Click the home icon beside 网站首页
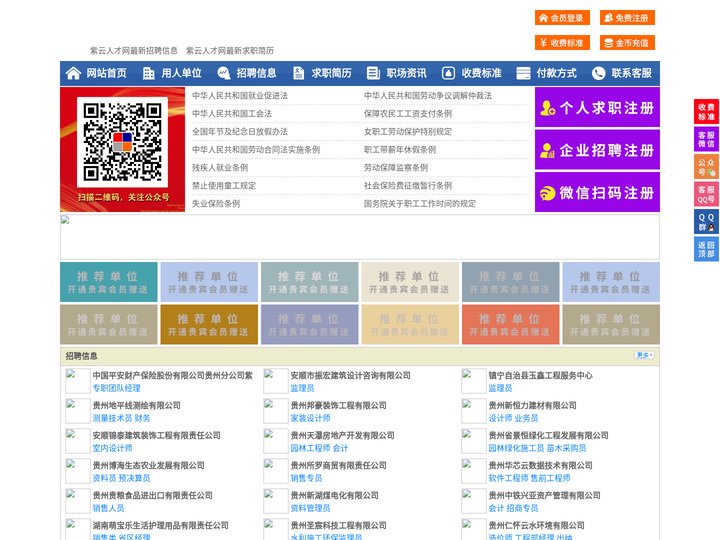The width and height of the screenshot is (720, 540). [x=73, y=73]
